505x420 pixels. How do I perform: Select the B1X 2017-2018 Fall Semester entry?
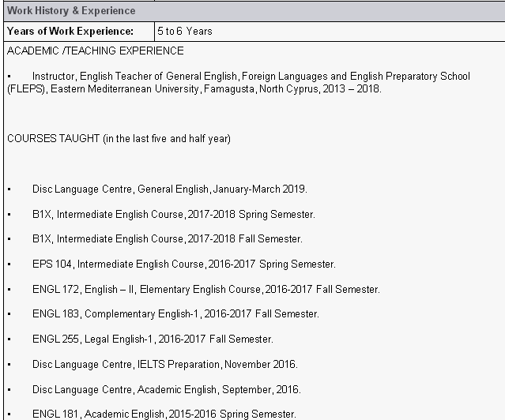(167, 239)
